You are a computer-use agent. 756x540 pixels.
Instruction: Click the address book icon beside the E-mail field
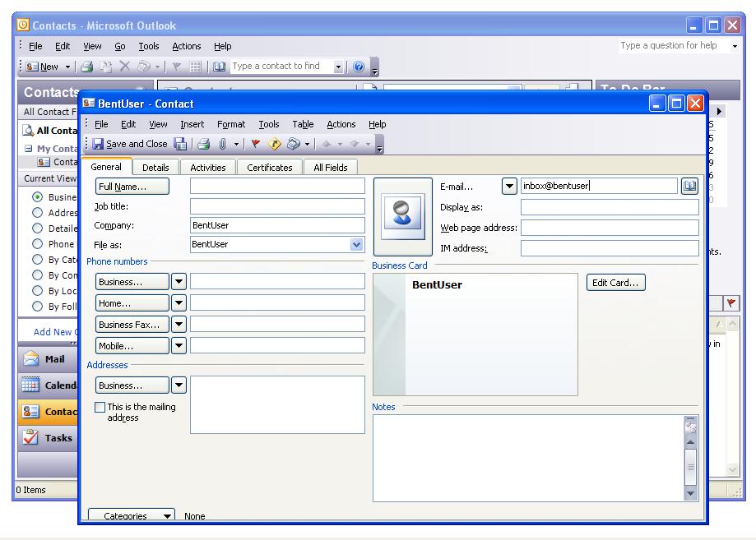690,186
